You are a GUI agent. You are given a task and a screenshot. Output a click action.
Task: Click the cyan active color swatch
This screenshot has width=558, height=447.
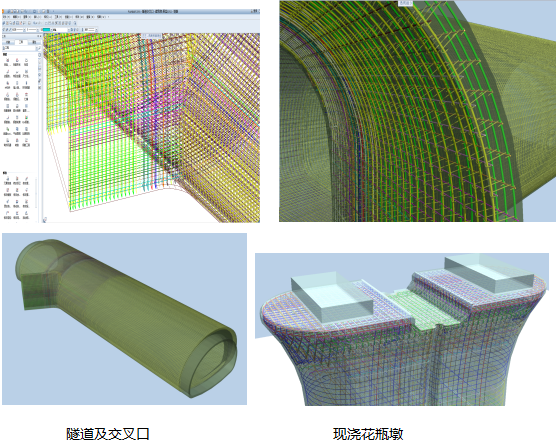click(x=47, y=30)
